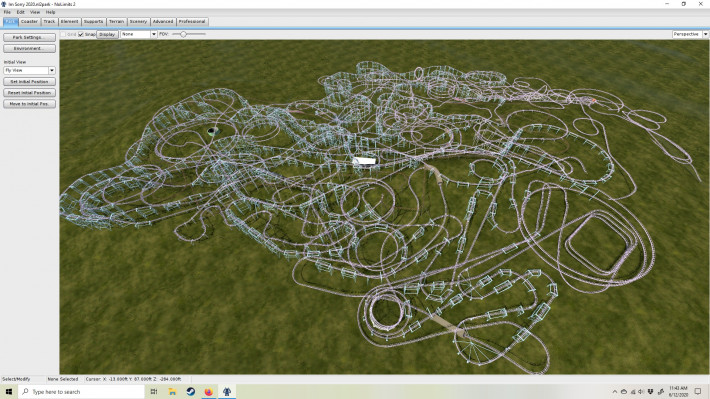This screenshot has width=710, height=399.
Task: Switch to the Track tab
Action: [x=49, y=21]
